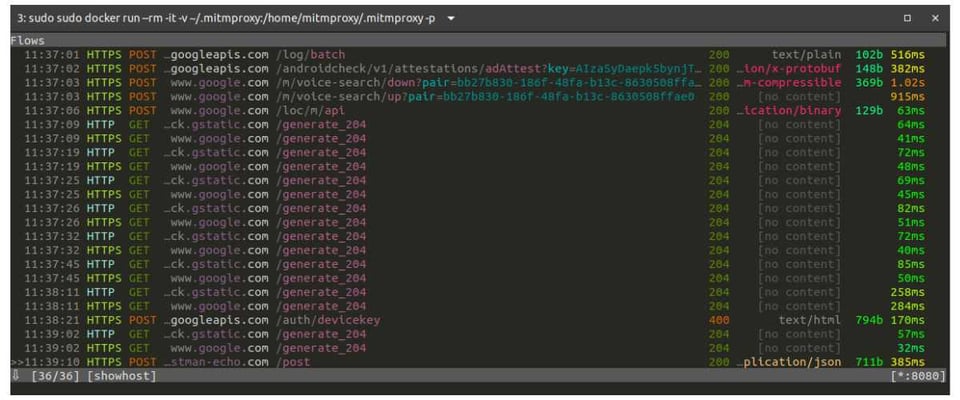Select the flow with 40ms duration

pyautogui.click(x=479, y=250)
